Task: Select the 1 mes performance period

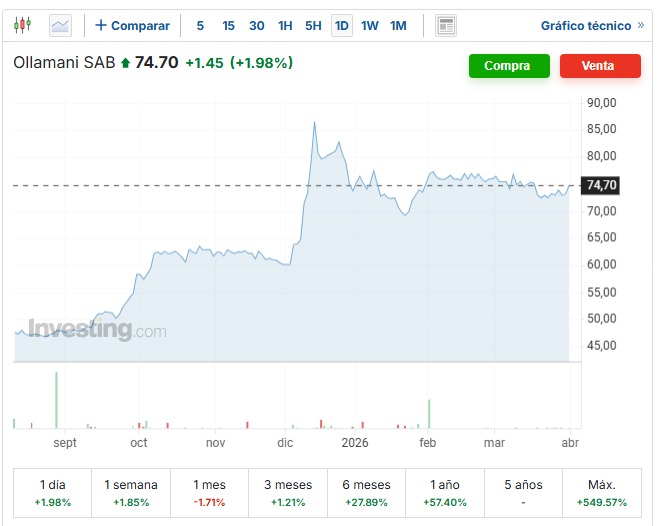Action: (x=210, y=492)
